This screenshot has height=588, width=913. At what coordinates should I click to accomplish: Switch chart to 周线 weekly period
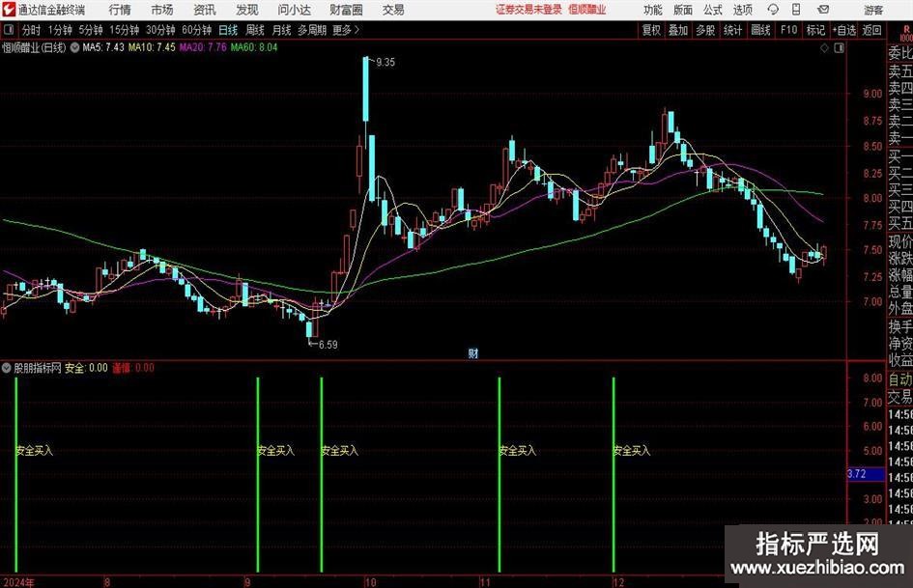255,30
